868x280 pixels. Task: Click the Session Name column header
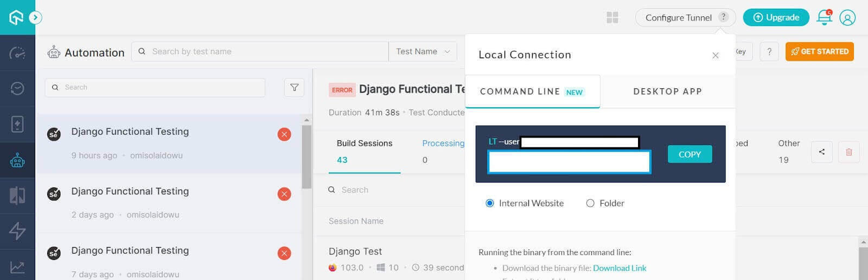click(356, 221)
